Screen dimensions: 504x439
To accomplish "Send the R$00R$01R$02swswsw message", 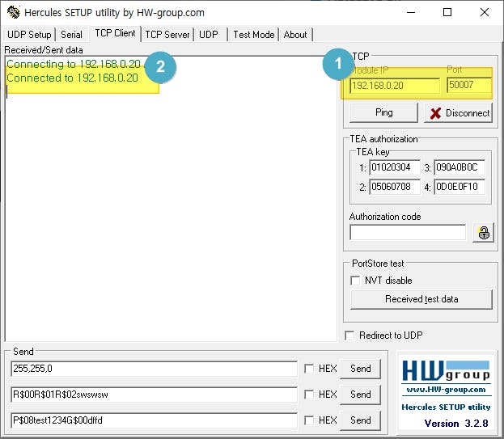I will coord(360,394).
